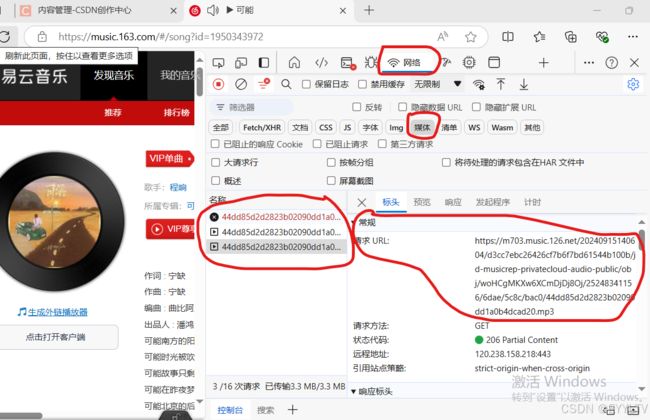Open the Console panel icon

pos(347,63)
